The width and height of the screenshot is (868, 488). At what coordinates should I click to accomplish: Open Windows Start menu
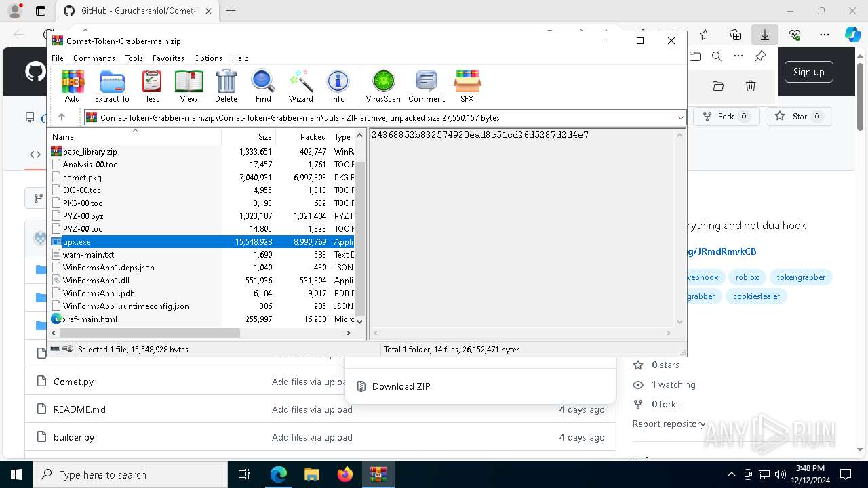click(x=16, y=474)
